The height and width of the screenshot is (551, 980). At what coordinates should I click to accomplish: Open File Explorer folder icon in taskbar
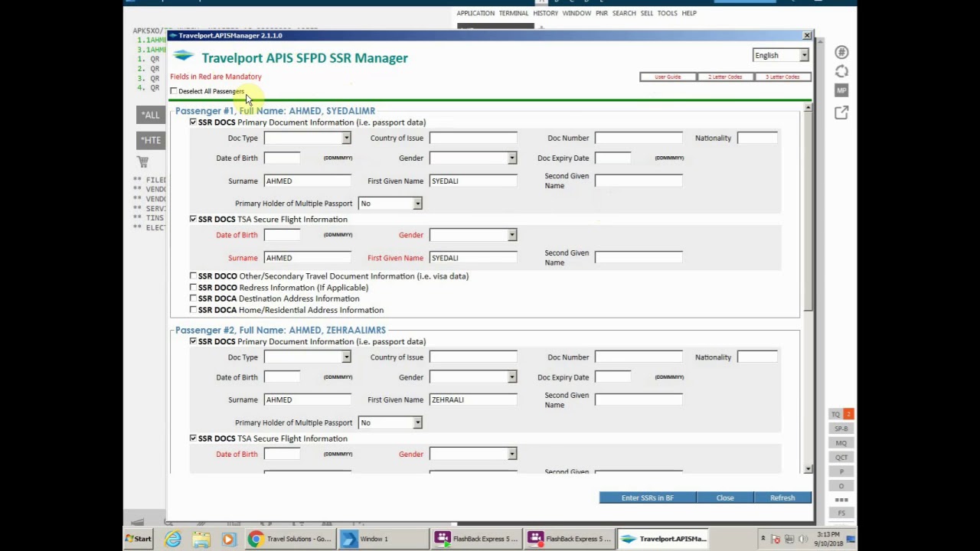pos(201,539)
